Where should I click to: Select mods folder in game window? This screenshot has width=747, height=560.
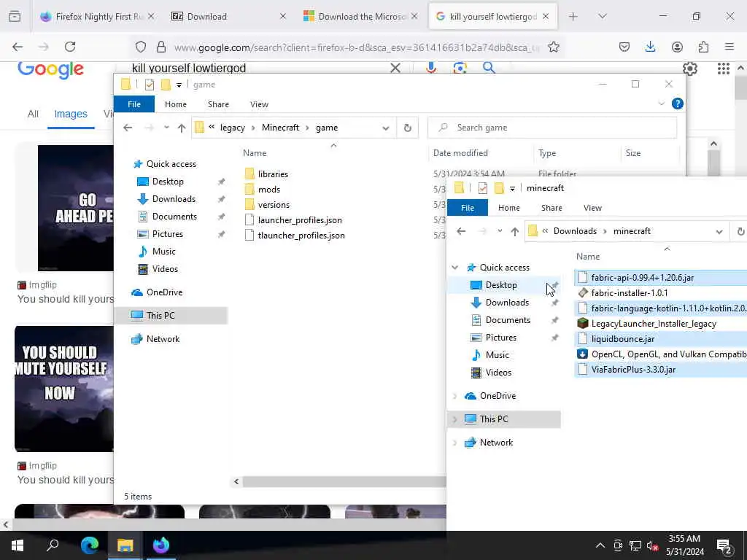coord(269,190)
